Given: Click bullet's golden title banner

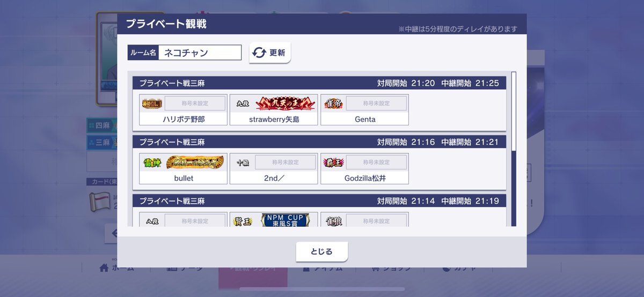Looking at the screenshot, I should click(x=195, y=162).
